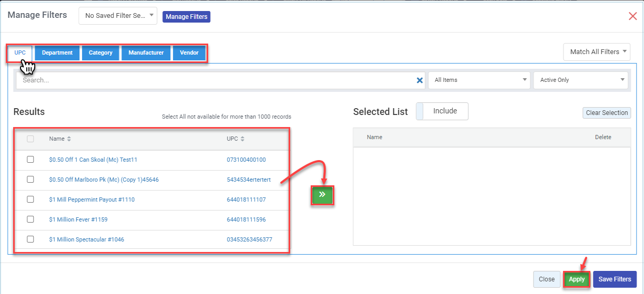
Task: Check the $1 Million Fever #1159 checkbox
Action: [x=30, y=219]
